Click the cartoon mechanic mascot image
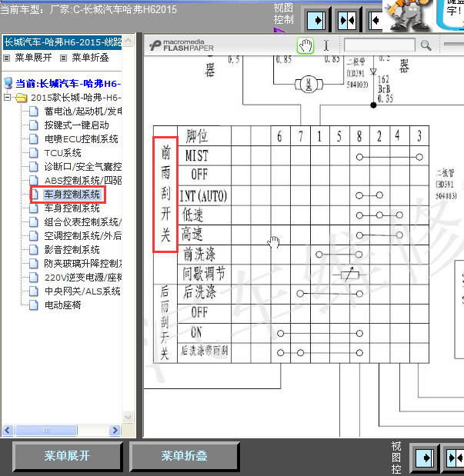 pyautogui.click(x=409, y=15)
